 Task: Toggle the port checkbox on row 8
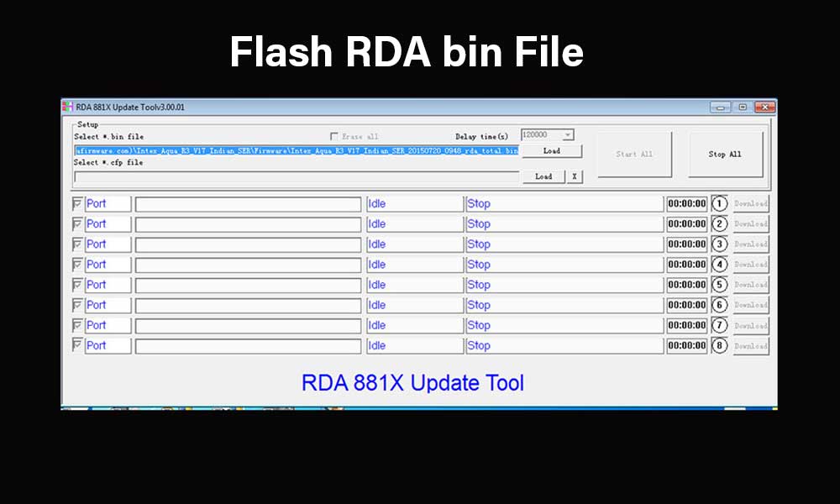(x=76, y=345)
